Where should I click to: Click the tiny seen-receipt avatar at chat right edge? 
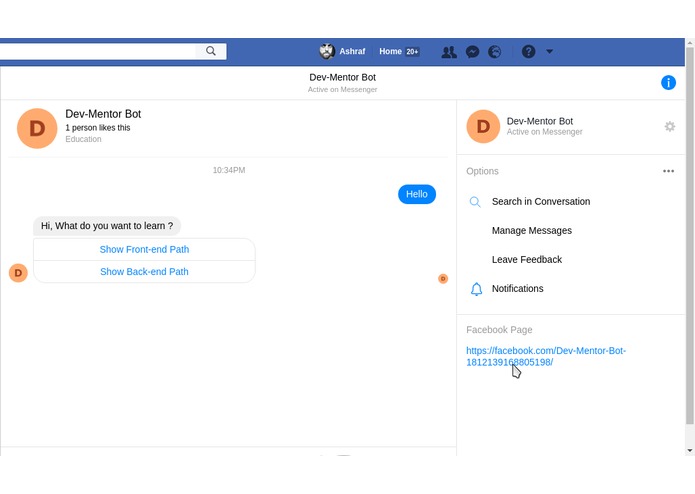point(443,278)
